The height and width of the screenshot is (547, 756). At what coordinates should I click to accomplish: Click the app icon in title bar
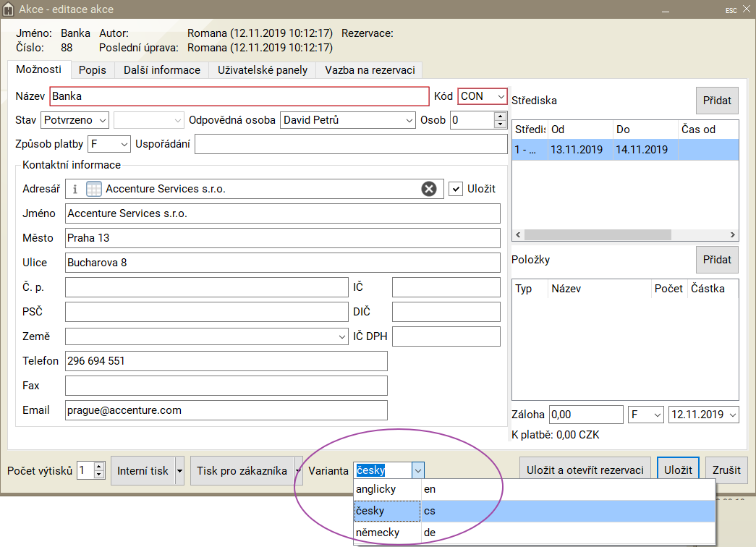click(9, 10)
